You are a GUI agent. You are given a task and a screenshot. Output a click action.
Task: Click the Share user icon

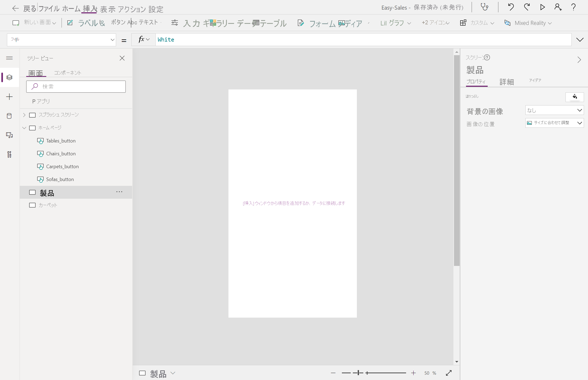point(558,7)
